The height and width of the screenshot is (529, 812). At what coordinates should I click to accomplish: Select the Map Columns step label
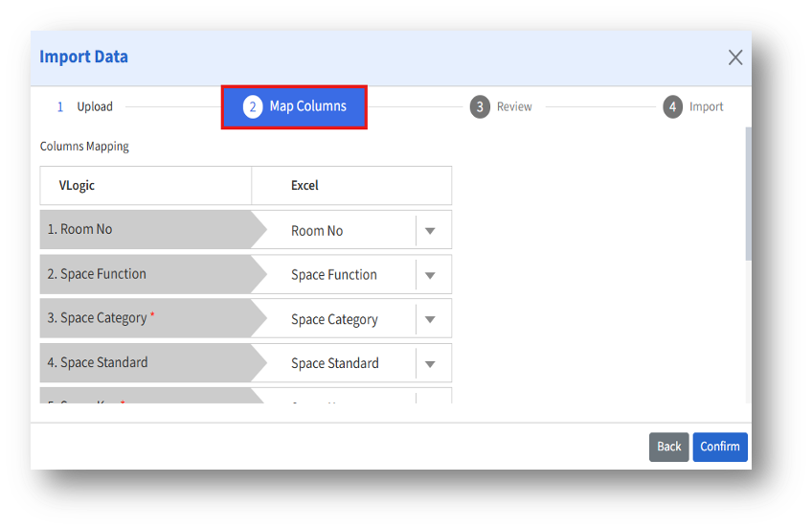(x=307, y=106)
